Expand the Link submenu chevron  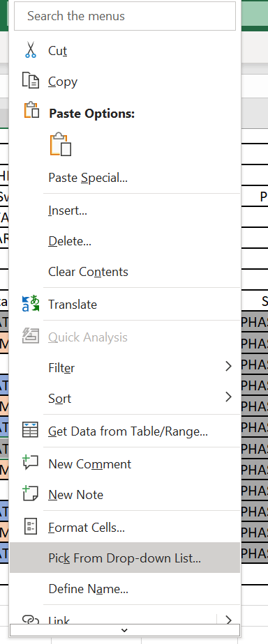coord(228,620)
